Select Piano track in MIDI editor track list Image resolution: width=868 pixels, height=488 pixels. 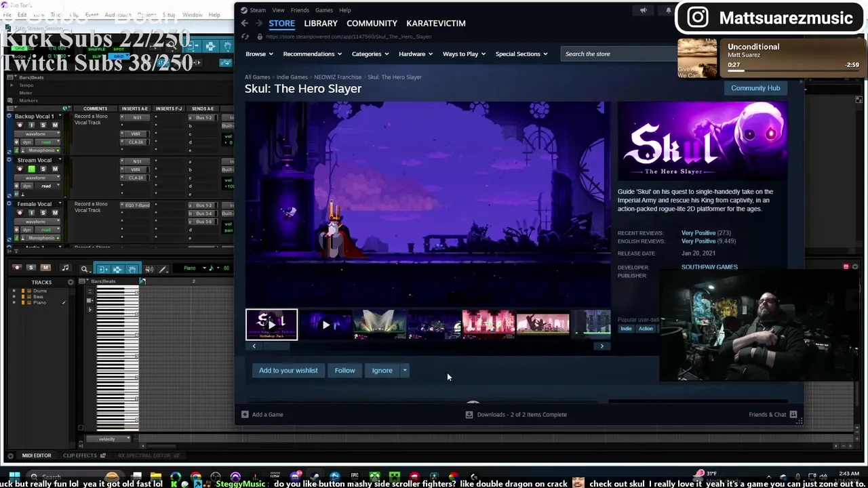click(39, 302)
